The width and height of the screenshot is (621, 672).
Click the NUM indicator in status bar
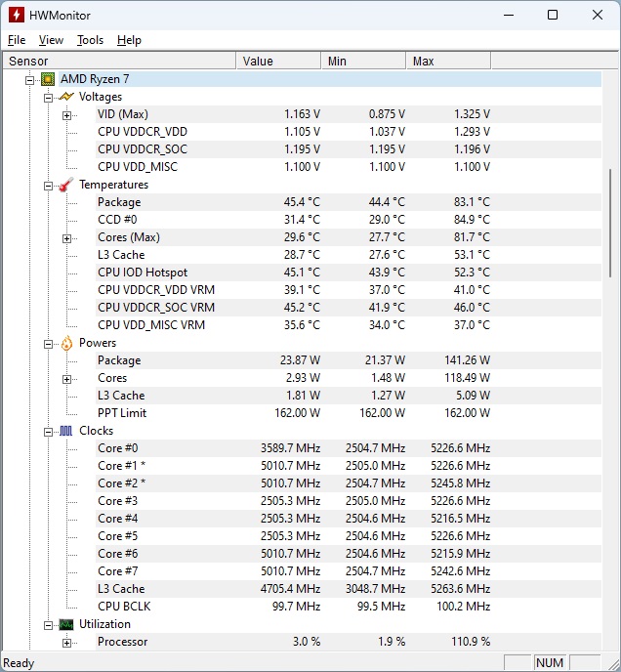[550, 663]
